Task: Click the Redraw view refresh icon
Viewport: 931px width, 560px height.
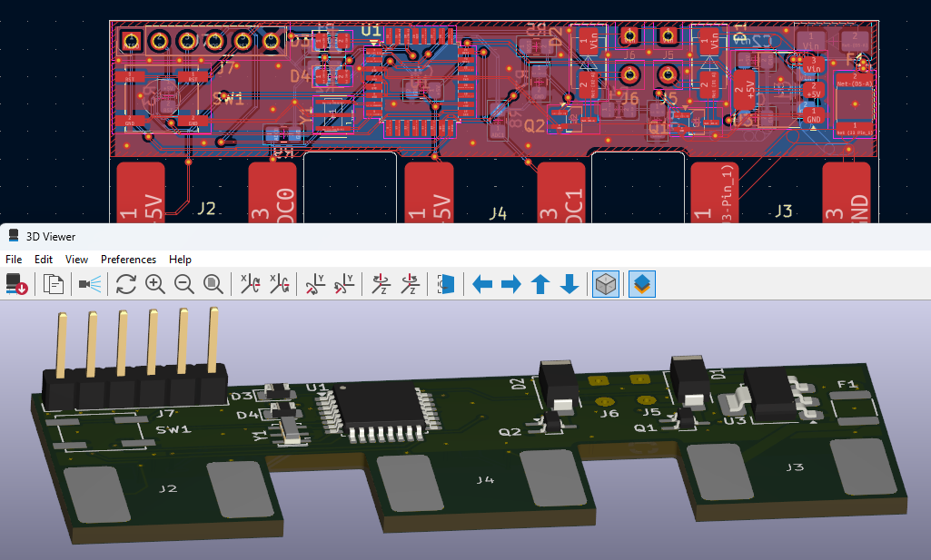Action: tap(126, 284)
